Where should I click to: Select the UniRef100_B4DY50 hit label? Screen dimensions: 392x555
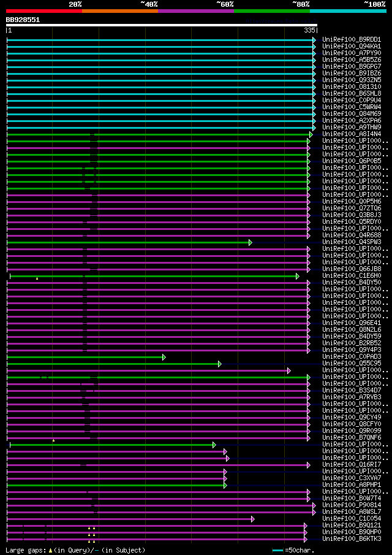352,283
